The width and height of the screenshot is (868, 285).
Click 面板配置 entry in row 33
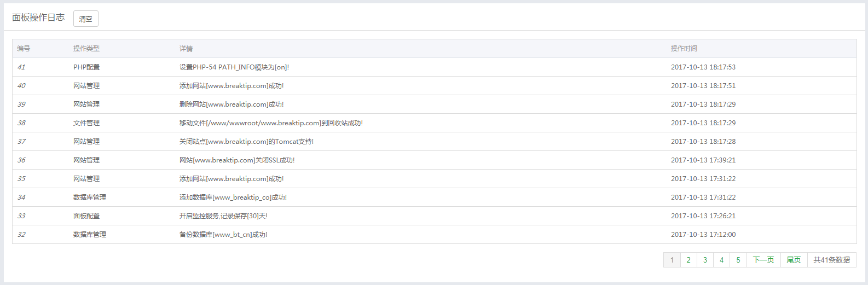coord(86,216)
